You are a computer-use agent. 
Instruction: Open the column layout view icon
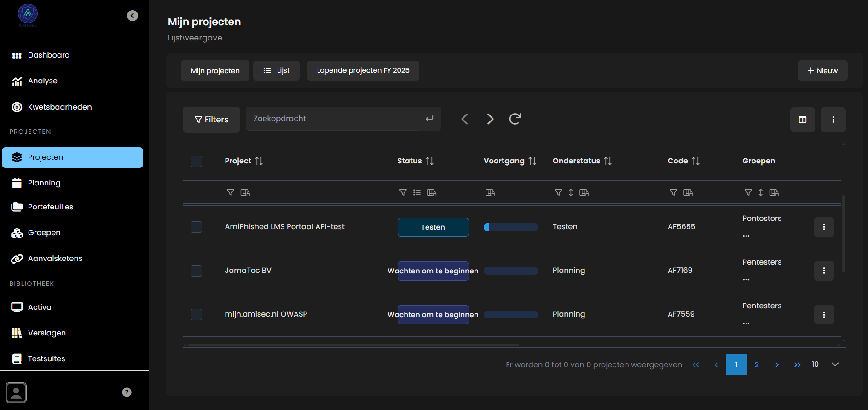(x=802, y=120)
